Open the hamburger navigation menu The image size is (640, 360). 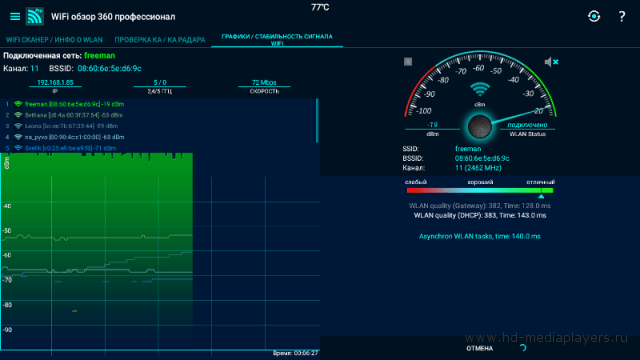[15, 16]
